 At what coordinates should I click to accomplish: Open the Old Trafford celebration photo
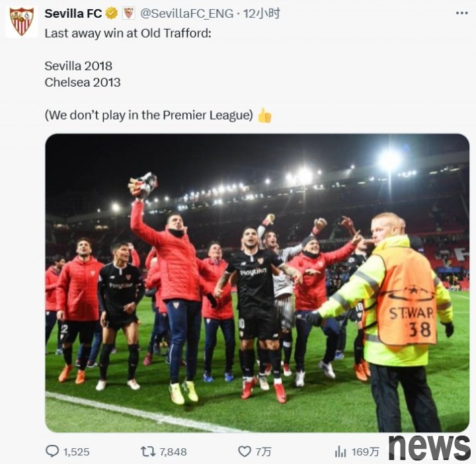coord(257,283)
